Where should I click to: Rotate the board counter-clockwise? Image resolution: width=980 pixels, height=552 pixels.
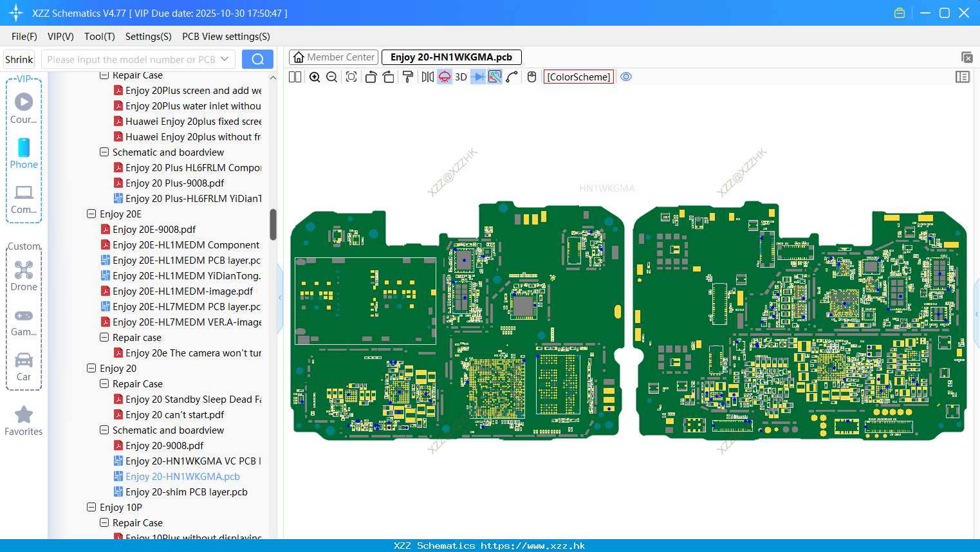(371, 77)
